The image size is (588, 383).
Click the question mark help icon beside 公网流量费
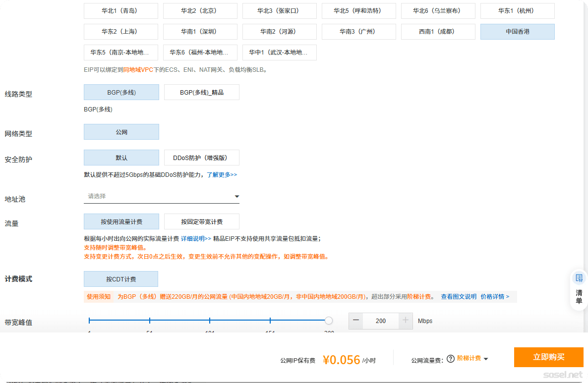click(451, 359)
